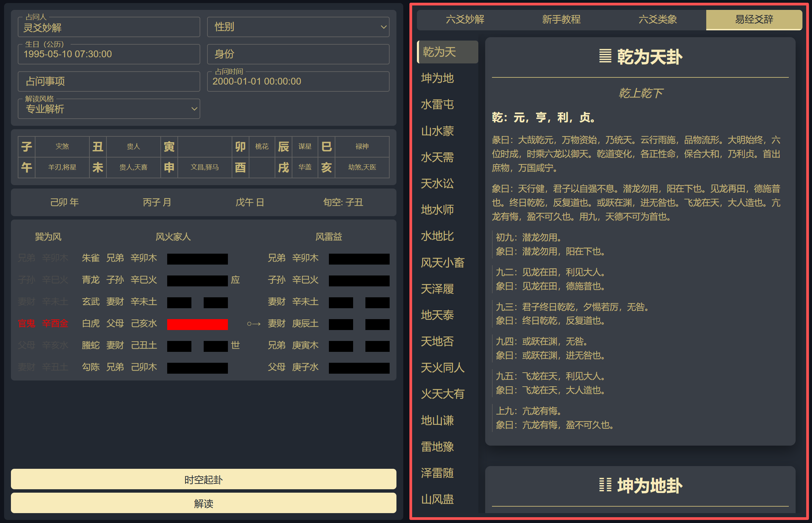
Task: Click the transformation arrow between the two hexagrams
Action: click(254, 324)
